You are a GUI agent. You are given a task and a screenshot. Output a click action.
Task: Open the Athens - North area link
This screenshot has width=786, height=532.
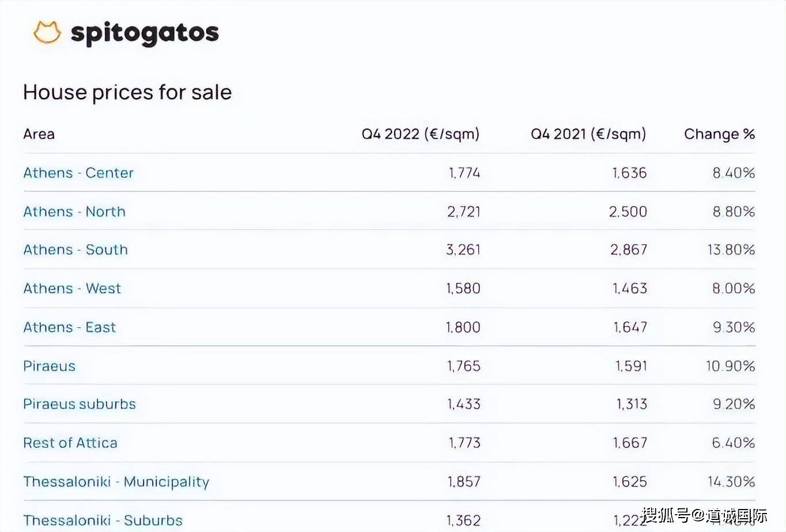tap(74, 211)
